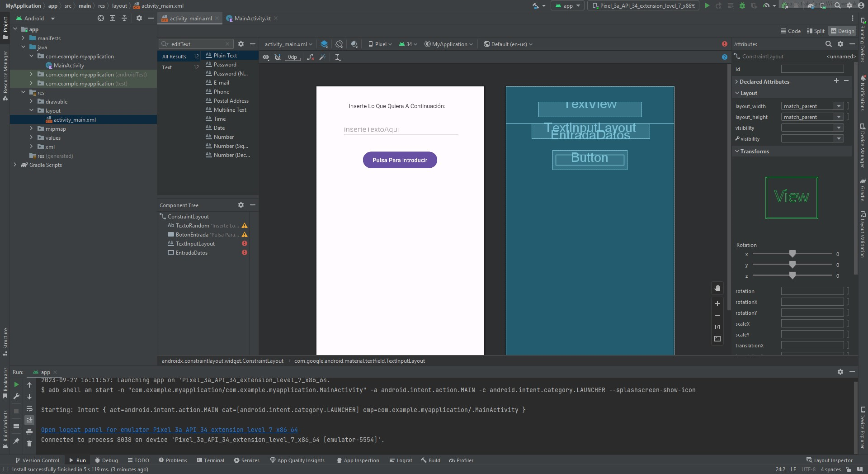868x474 pixels.
Task: Click the Open logcat panel link
Action: pyautogui.click(x=169, y=430)
